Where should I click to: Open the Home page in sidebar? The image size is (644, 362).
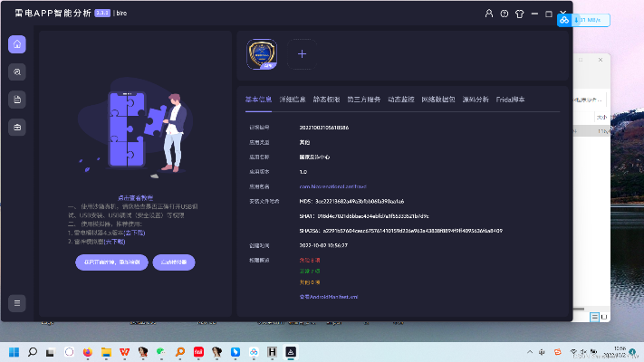pyautogui.click(x=17, y=44)
